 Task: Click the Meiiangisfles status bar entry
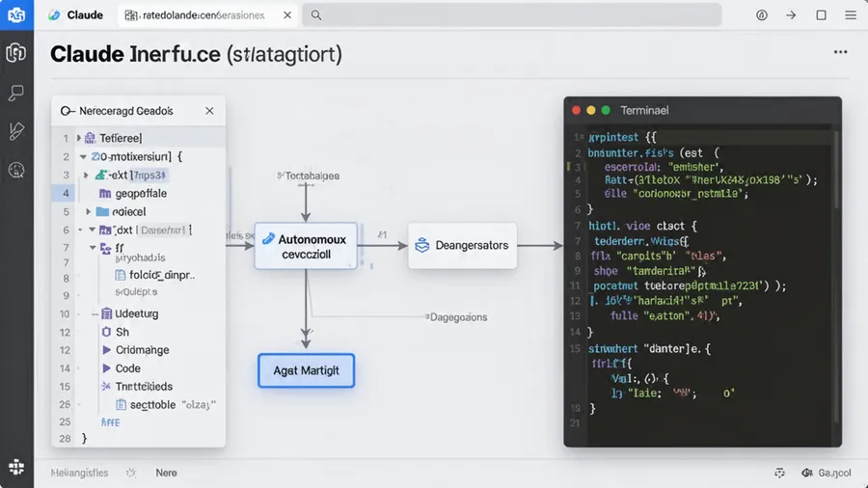79,474
